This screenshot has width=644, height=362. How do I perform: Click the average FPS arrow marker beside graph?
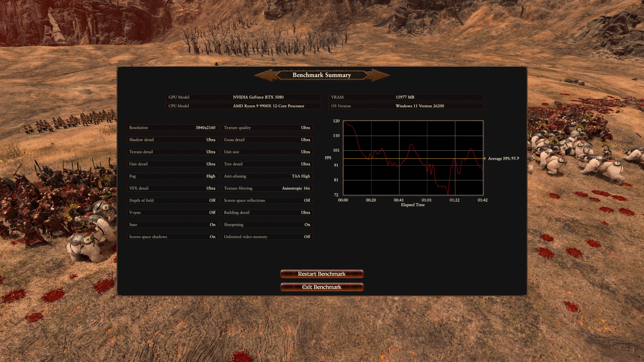tap(485, 159)
